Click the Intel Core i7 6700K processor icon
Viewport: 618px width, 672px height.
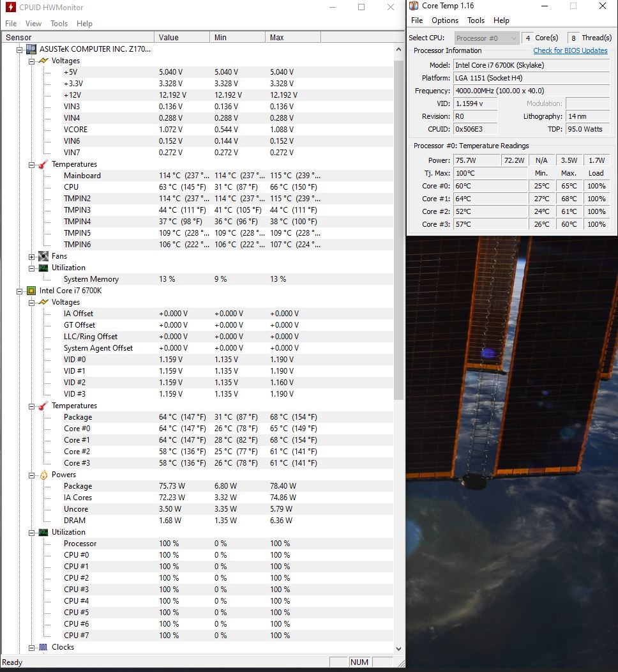point(31,291)
